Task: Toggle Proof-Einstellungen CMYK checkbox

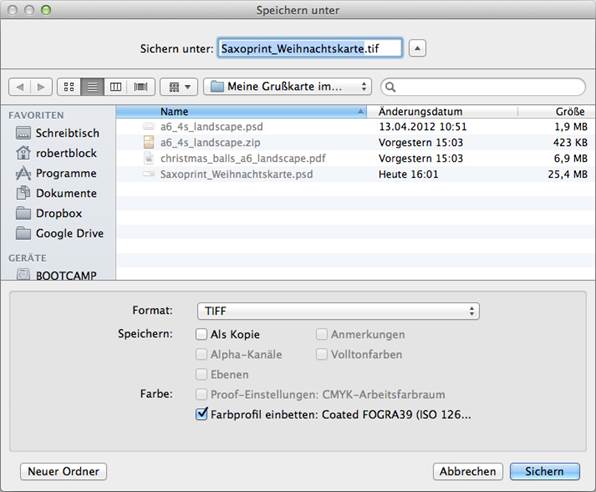Action: click(x=201, y=394)
